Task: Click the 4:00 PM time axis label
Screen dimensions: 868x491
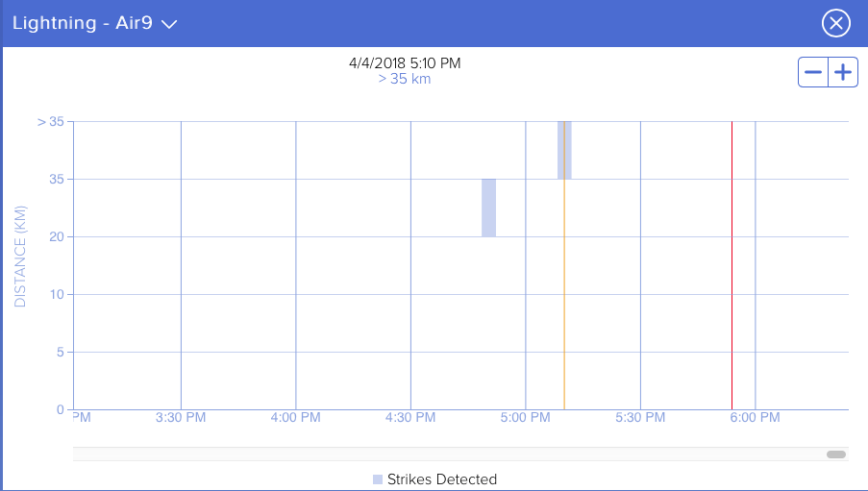Action: tap(295, 418)
